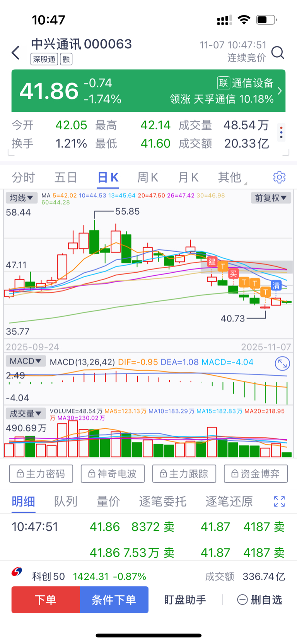Tap 成交量 48.54万 value
The width and height of the screenshot is (297, 644).
coord(246,125)
